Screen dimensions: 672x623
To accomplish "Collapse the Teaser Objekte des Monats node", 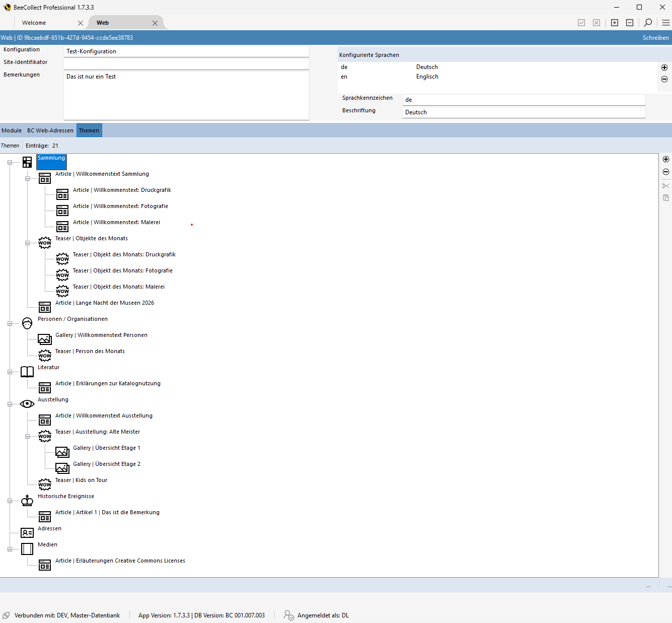I will 28,243.
